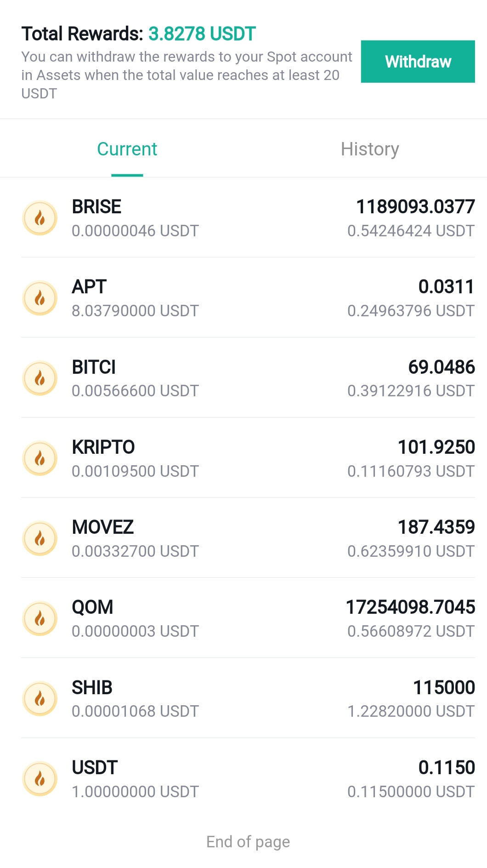Tap the MOVEZ flame coin icon
The width and height of the screenshot is (487, 868).
click(x=40, y=538)
